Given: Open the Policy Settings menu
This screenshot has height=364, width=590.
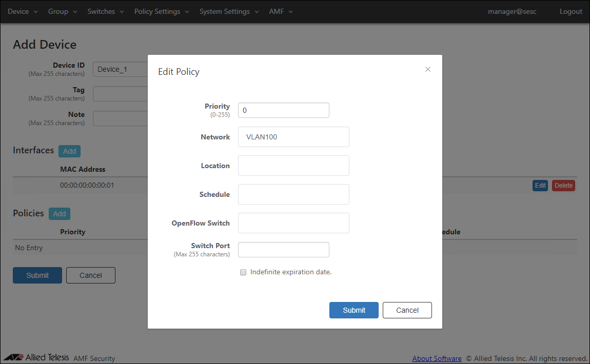Looking at the screenshot, I should (162, 11).
